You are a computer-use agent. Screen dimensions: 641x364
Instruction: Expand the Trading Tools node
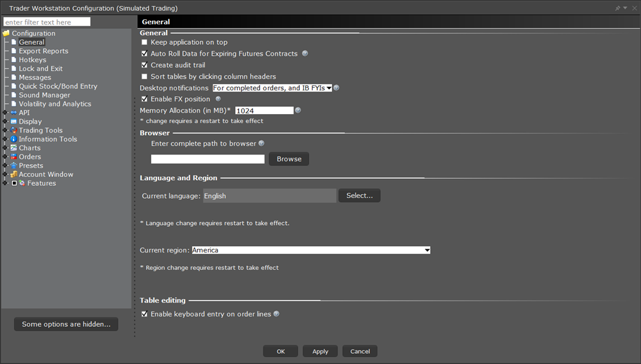[x=5, y=130]
